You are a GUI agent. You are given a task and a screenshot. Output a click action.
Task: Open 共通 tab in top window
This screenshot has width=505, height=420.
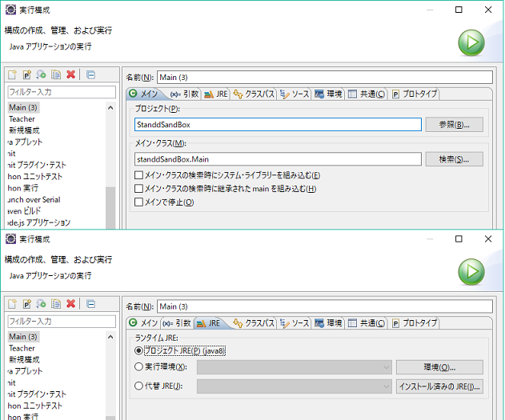[367, 94]
